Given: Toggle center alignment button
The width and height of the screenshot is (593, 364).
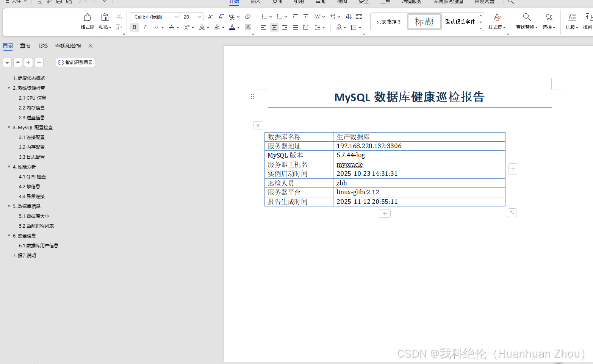Looking at the screenshot, I should 274,27.
